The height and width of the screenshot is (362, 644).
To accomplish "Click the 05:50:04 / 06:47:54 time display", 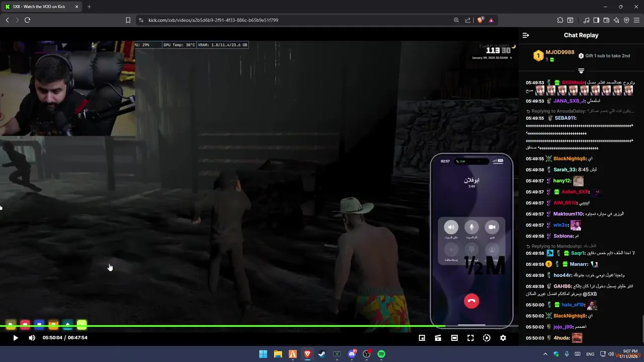I will tap(65, 338).
